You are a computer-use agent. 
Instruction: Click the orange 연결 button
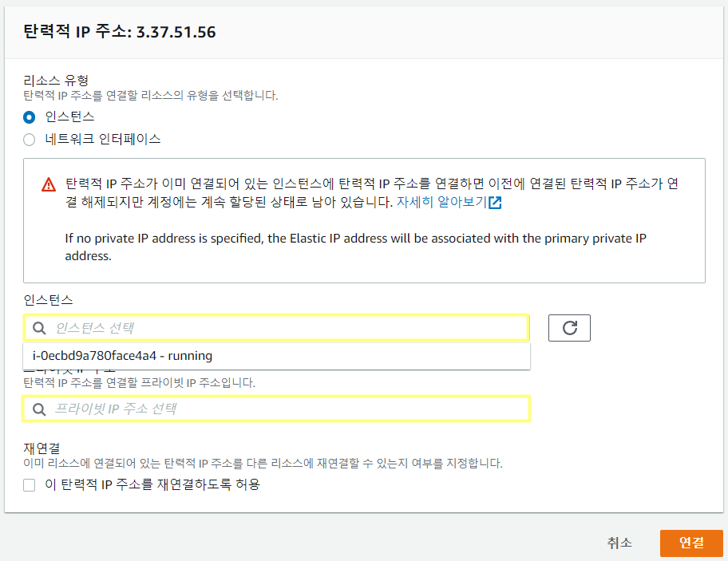[691, 543]
